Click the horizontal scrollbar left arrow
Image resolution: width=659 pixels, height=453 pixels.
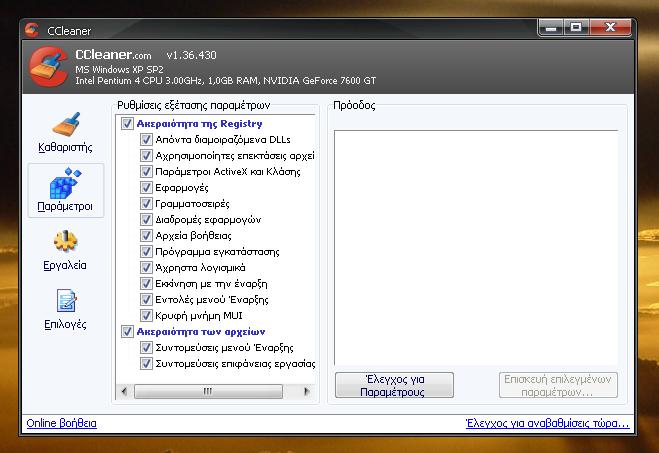[124, 391]
